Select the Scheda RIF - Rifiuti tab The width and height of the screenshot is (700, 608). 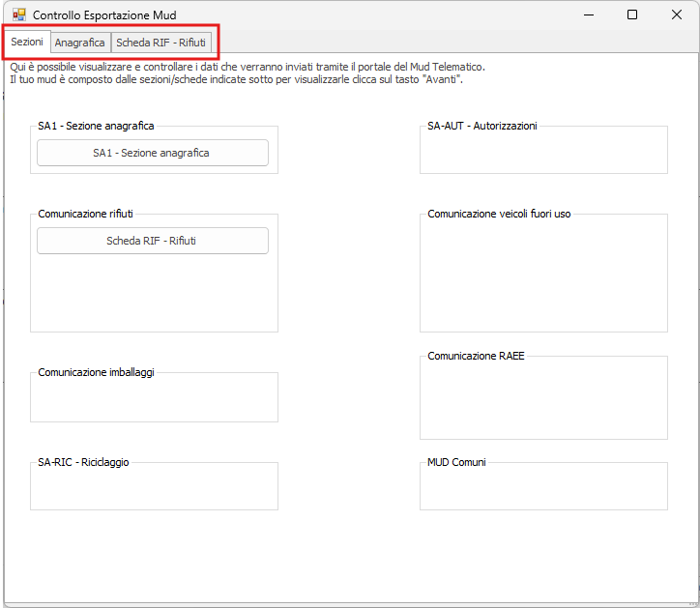(x=160, y=43)
